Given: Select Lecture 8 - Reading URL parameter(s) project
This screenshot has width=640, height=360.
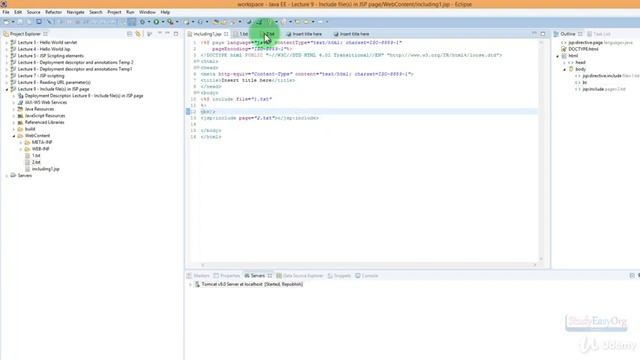Looking at the screenshot, I should click(54, 82).
